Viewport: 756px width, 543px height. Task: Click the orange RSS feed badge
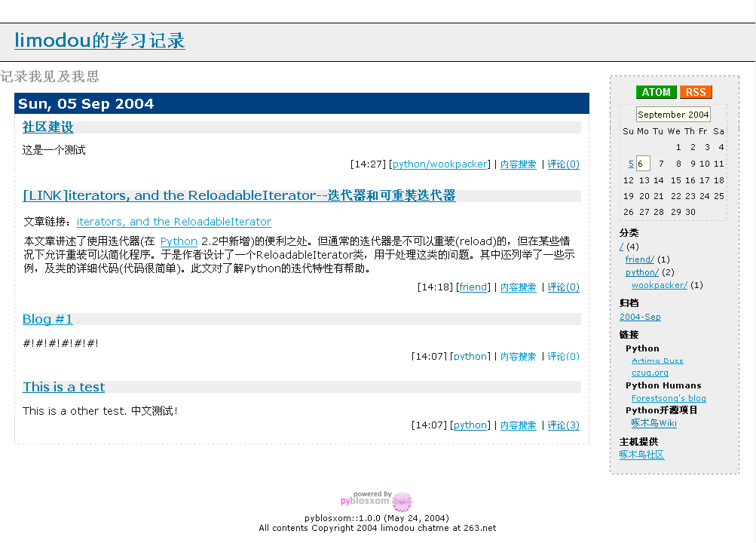[x=696, y=92]
